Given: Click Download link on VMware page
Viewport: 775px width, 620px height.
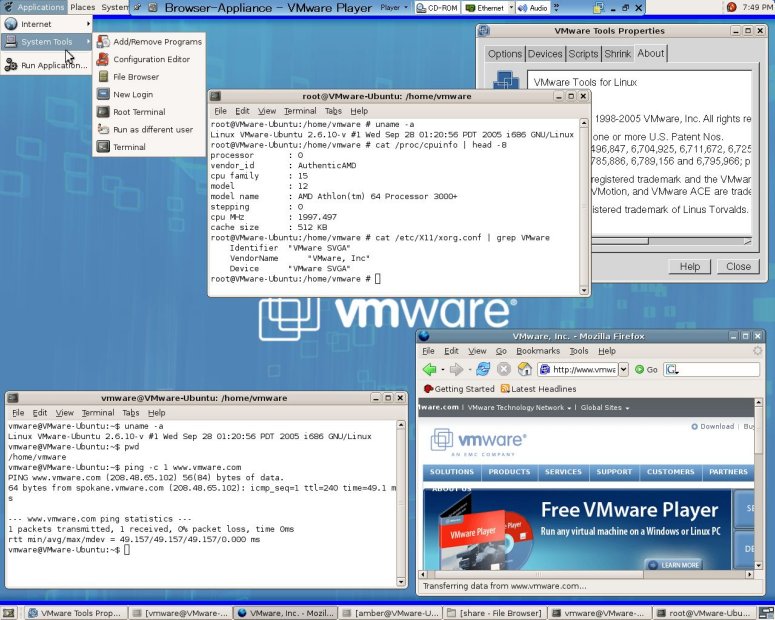Looking at the screenshot, I should tap(712, 426).
